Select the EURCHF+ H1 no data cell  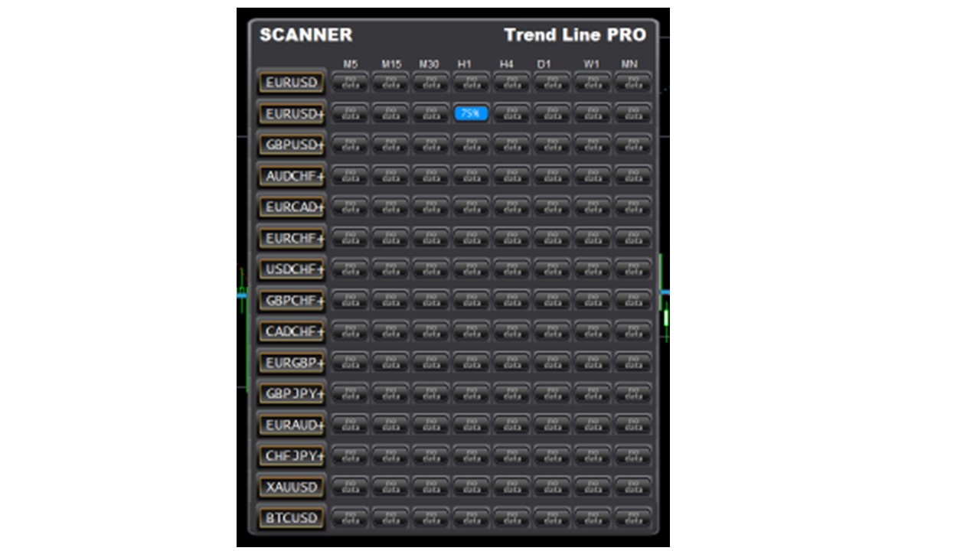point(471,238)
